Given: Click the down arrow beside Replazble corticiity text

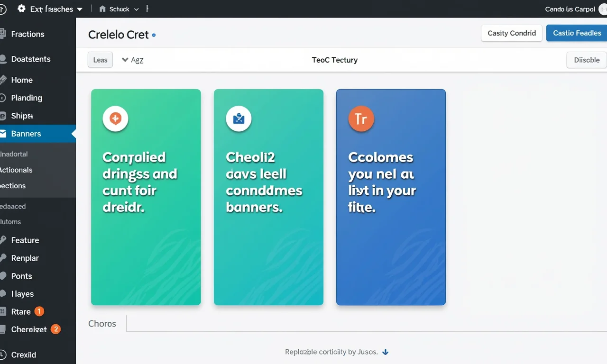Looking at the screenshot, I should (x=386, y=352).
